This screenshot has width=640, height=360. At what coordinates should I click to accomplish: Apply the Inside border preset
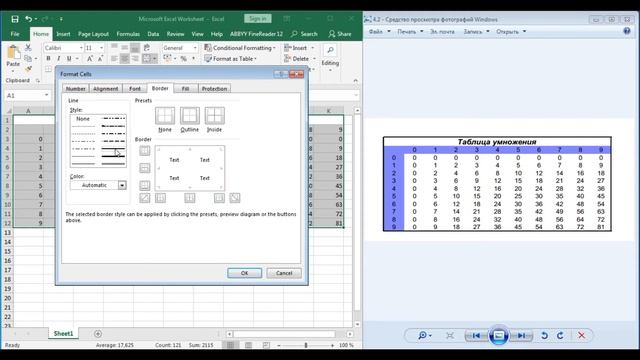coord(215,116)
